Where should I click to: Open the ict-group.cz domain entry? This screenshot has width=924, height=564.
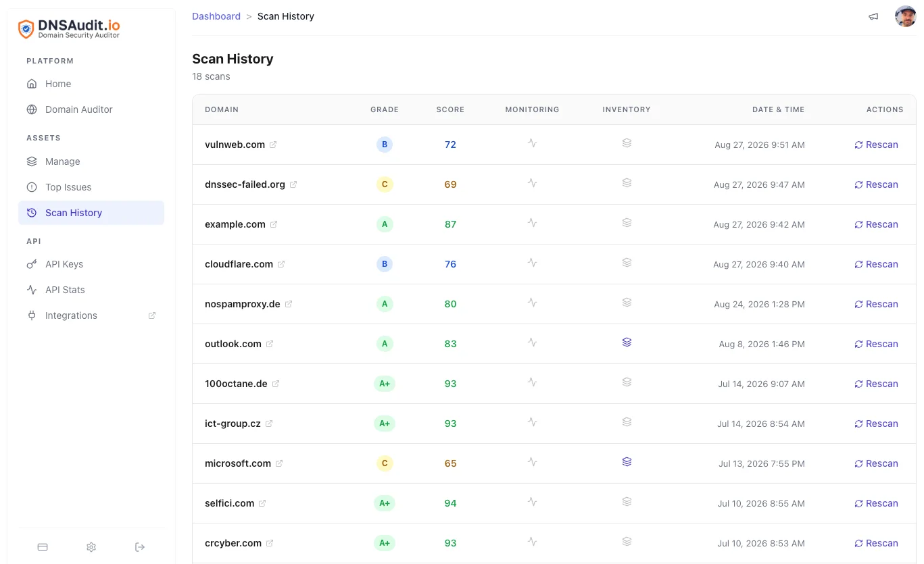[x=233, y=424]
